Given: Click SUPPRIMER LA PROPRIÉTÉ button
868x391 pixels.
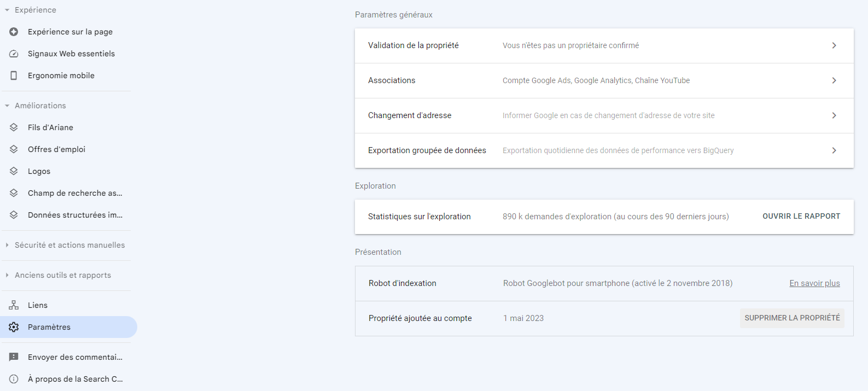Looking at the screenshot, I should 791,318.
